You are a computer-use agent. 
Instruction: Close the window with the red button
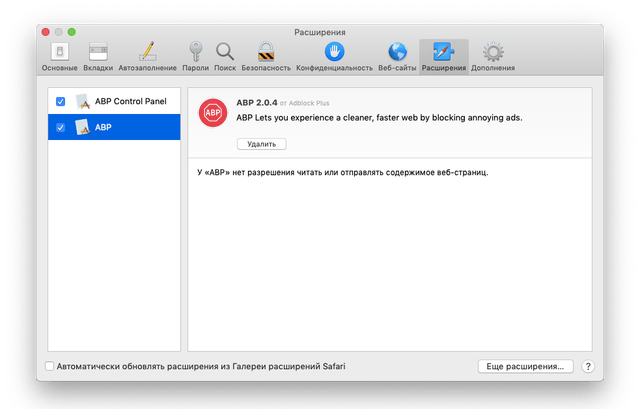point(46,32)
